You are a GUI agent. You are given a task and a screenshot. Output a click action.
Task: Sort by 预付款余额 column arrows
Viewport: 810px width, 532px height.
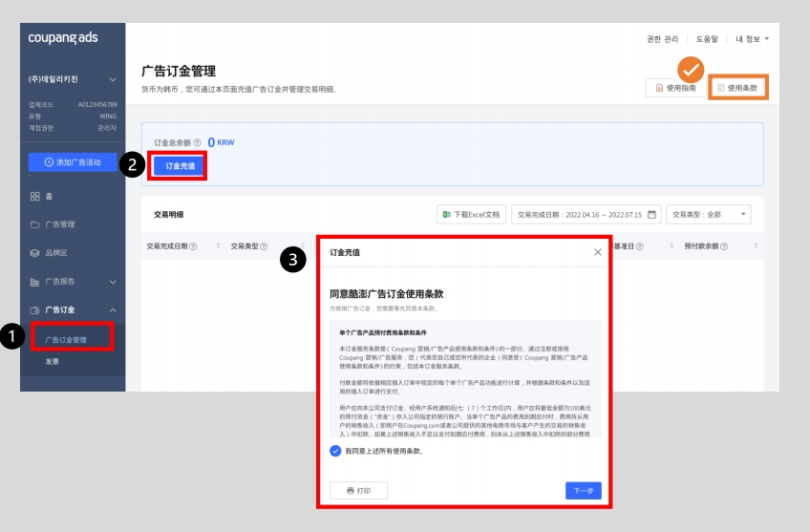(756, 245)
